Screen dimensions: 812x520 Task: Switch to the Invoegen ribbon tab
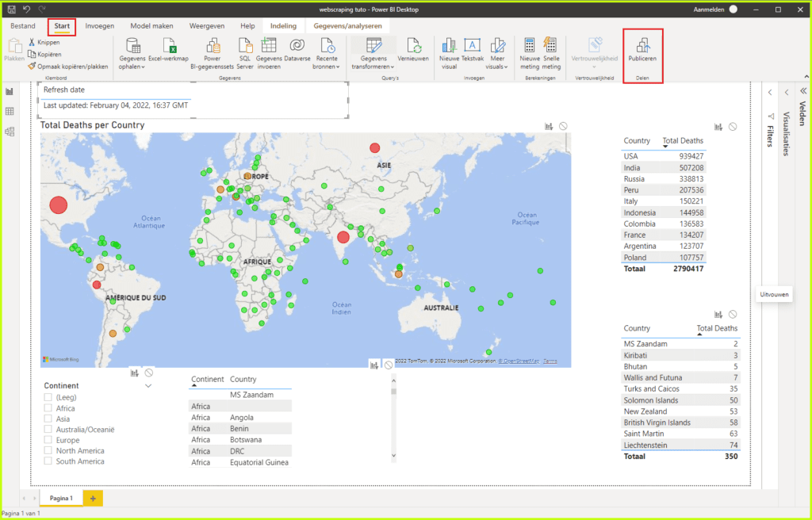(x=100, y=26)
